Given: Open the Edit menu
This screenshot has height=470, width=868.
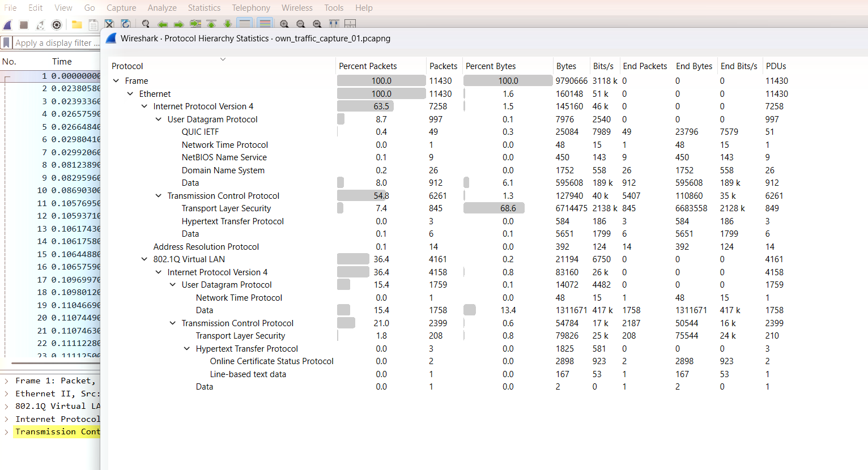Looking at the screenshot, I should (36, 8).
